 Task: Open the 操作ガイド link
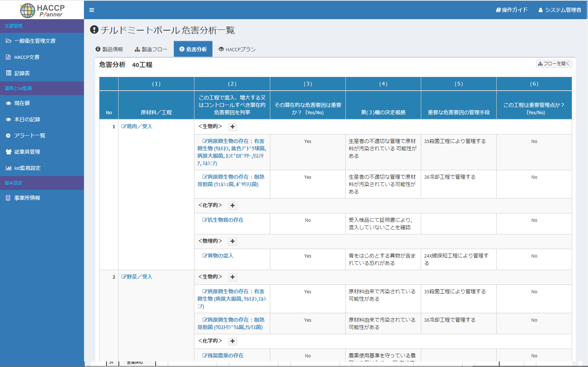(512, 10)
